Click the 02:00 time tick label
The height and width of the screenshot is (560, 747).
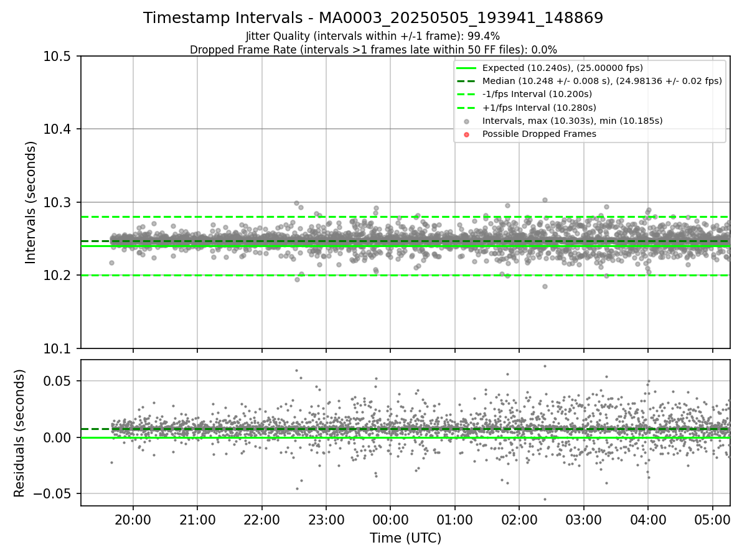coord(519,519)
